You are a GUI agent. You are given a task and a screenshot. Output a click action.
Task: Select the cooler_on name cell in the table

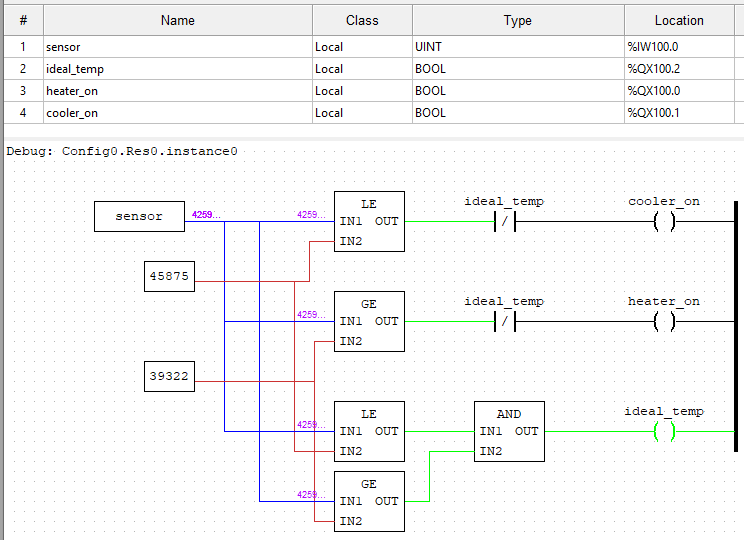pos(177,113)
